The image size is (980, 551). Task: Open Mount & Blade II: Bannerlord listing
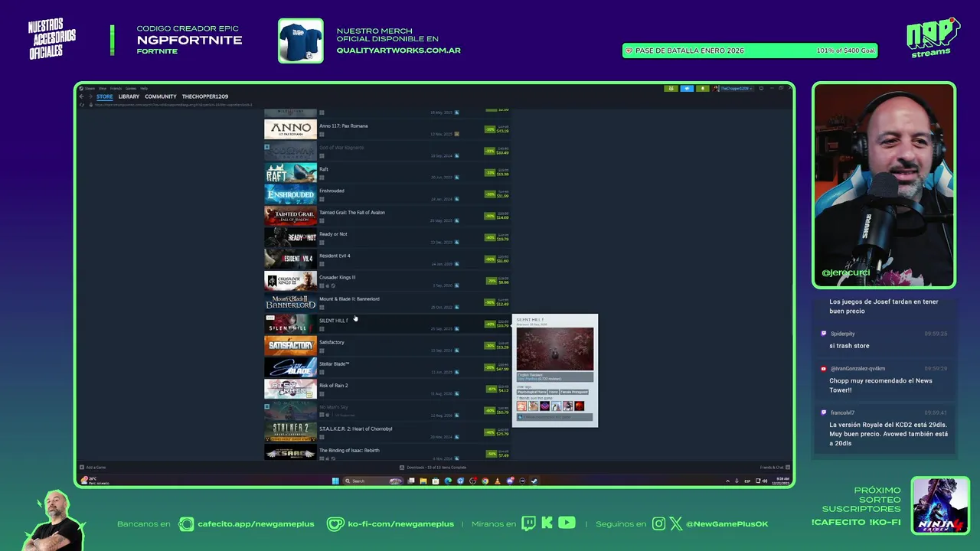click(x=387, y=302)
